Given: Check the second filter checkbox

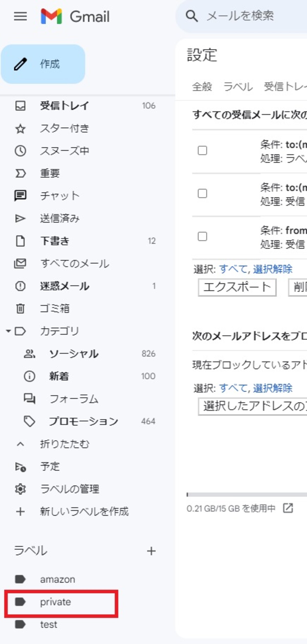Looking at the screenshot, I should coord(202,194).
